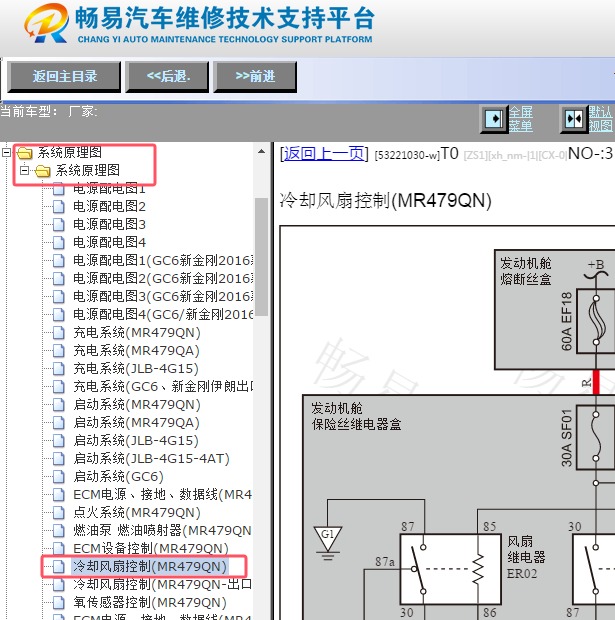The width and height of the screenshot is (615, 620).
Task: Click document icon beside 启动系统(JLB-4G15-4AT)
Action: tap(59, 459)
